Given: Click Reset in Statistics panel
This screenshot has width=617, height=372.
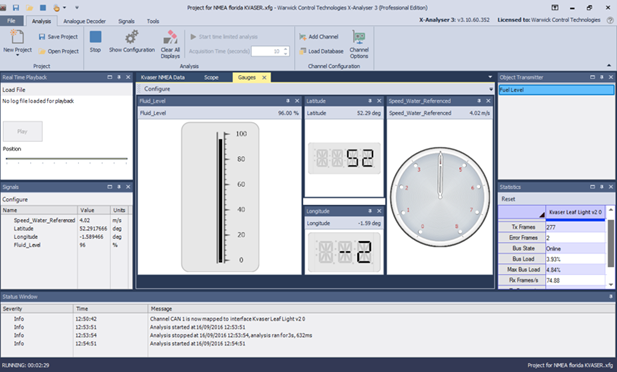Looking at the screenshot, I should (x=508, y=199).
